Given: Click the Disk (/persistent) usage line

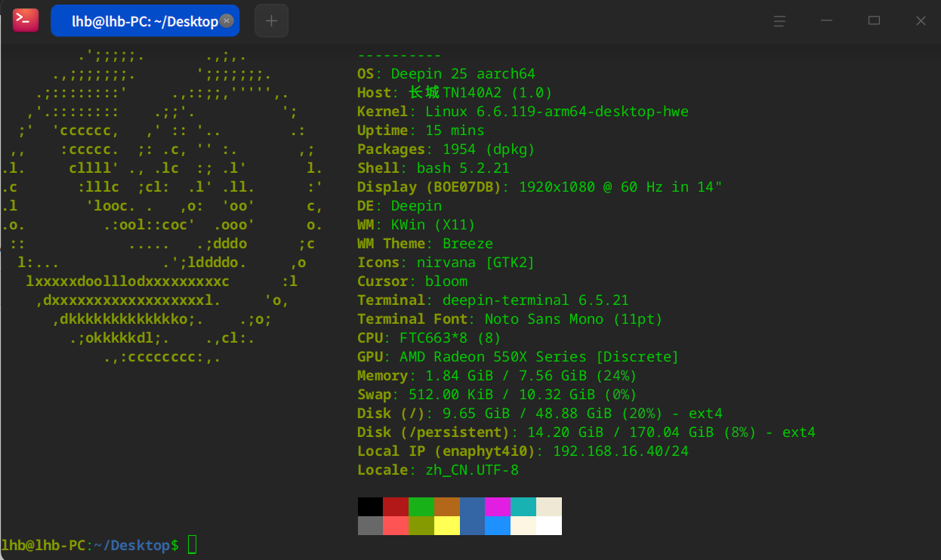Looking at the screenshot, I should (587, 432).
